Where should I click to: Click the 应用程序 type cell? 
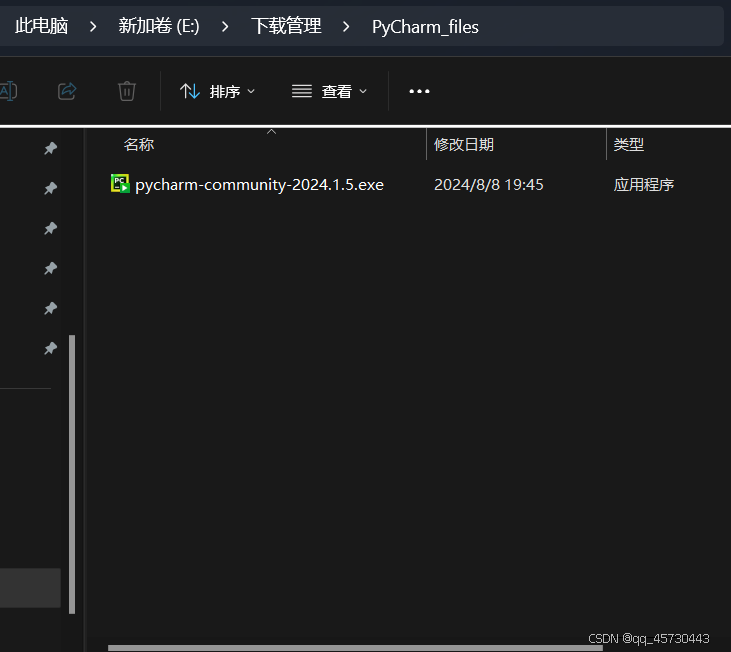pyautogui.click(x=643, y=185)
